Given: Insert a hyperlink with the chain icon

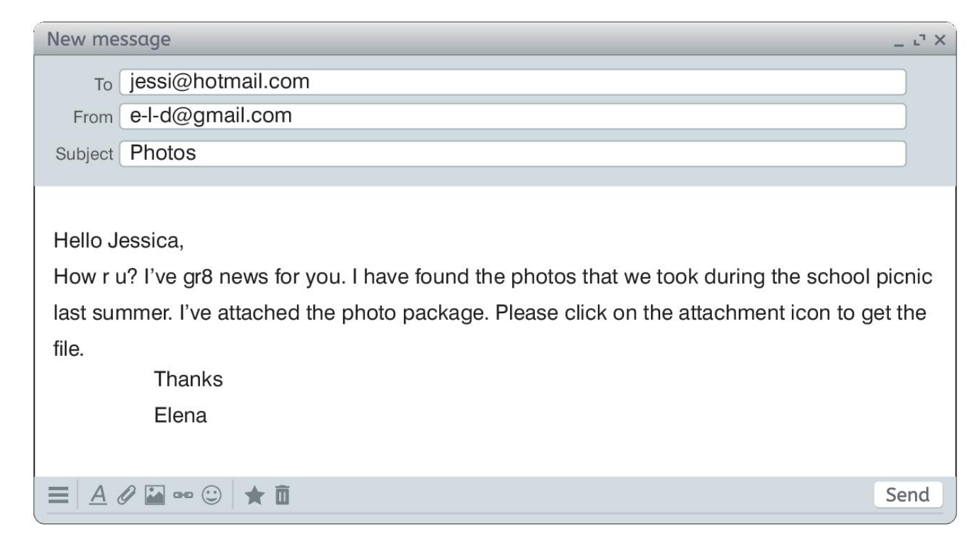Looking at the screenshot, I should [x=183, y=495].
